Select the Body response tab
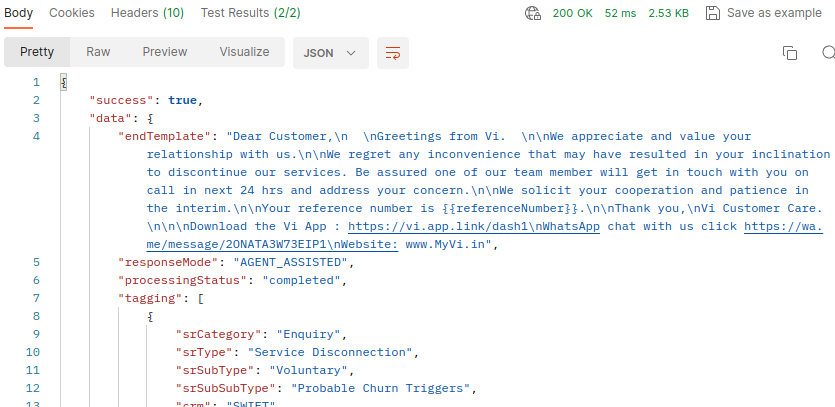 (19, 13)
